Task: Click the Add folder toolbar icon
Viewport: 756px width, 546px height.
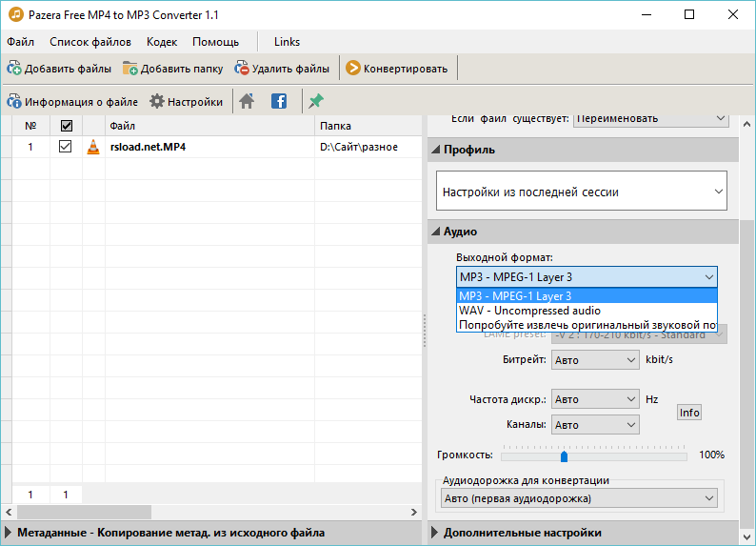Action: point(129,69)
